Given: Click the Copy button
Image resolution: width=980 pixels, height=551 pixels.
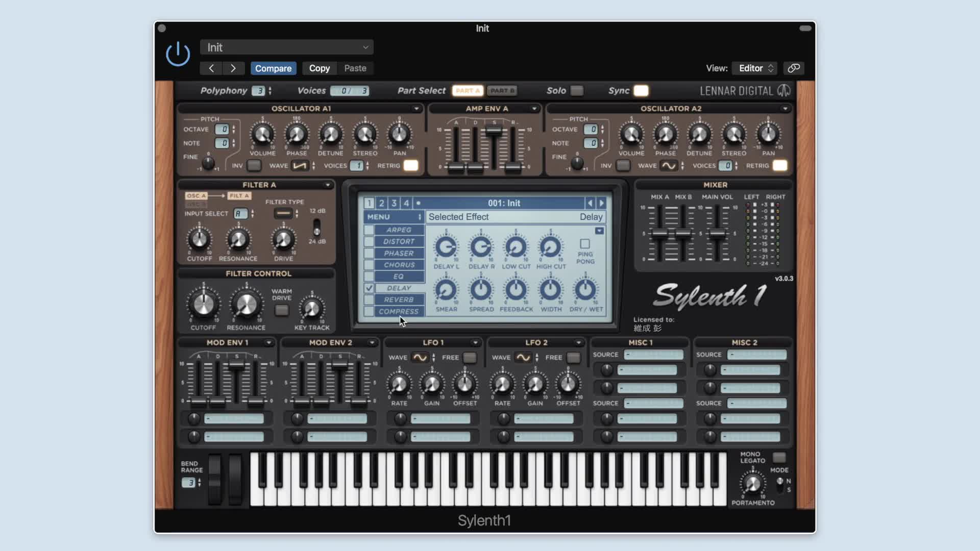Looking at the screenshot, I should 319,68.
